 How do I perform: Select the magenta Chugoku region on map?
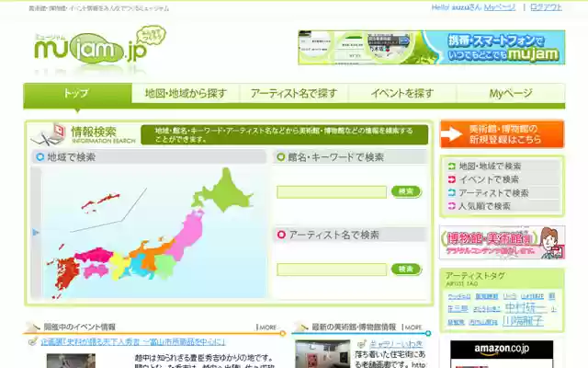[x=94, y=255]
